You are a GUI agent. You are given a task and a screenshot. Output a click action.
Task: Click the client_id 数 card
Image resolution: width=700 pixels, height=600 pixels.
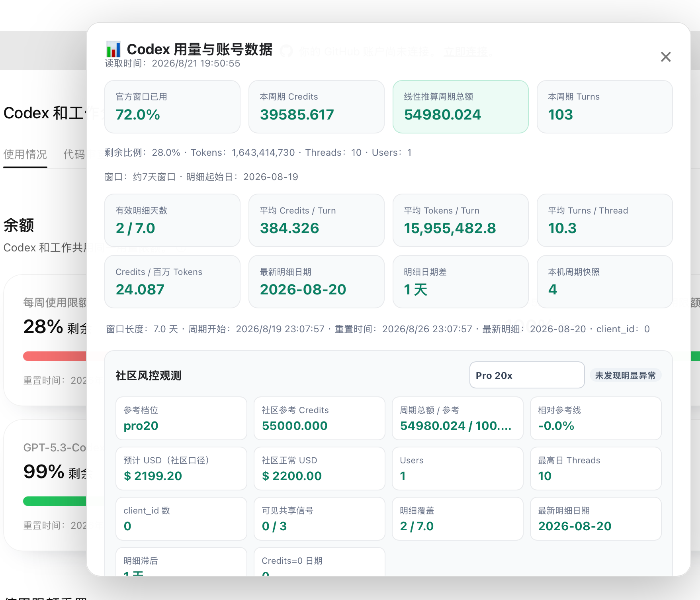[181, 519]
